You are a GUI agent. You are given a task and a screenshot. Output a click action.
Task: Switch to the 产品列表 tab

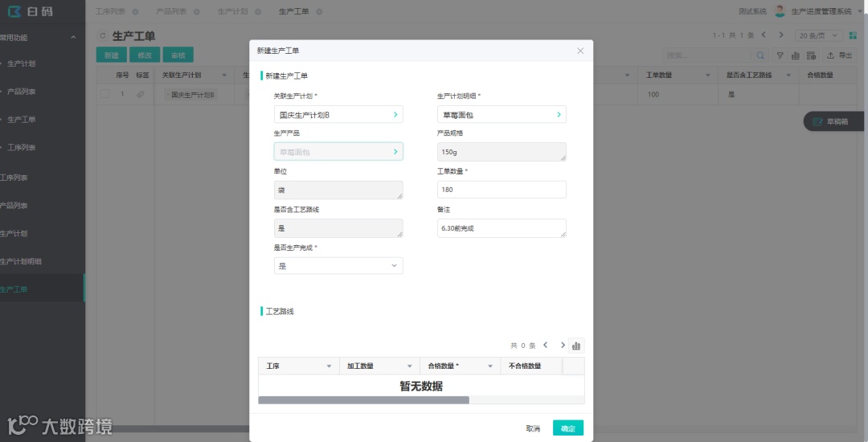(x=171, y=11)
